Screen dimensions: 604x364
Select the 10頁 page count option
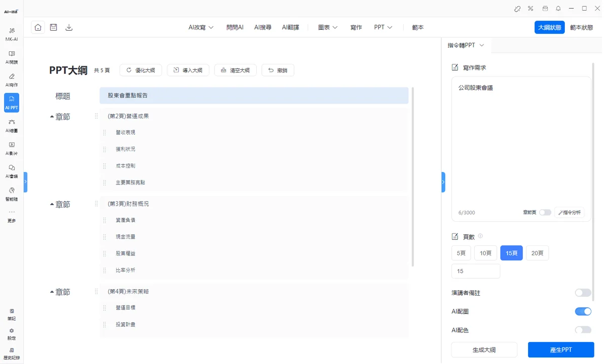click(x=486, y=253)
